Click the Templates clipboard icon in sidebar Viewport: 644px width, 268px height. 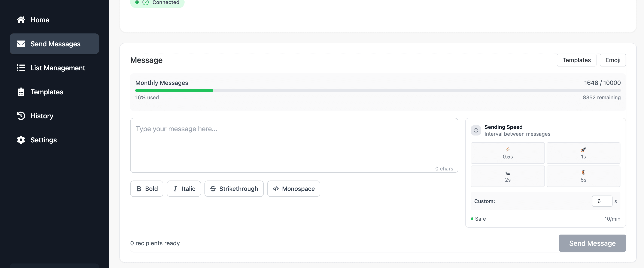coord(21,92)
